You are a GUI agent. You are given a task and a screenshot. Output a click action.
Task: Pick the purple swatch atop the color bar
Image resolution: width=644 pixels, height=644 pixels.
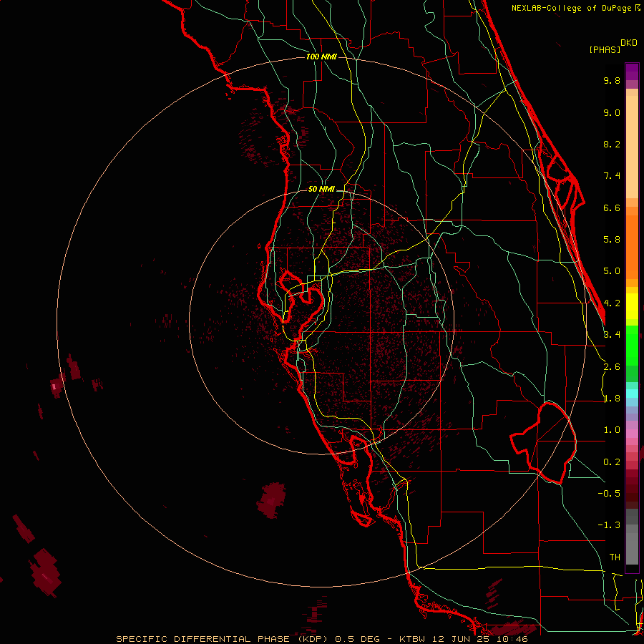click(x=632, y=72)
